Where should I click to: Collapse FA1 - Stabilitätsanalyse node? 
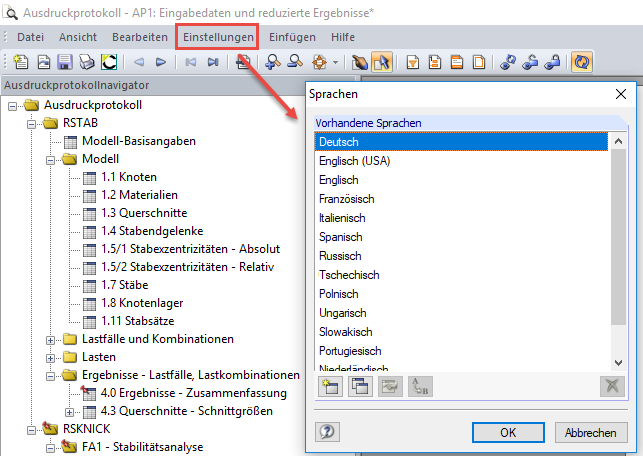[x=50, y=448]
